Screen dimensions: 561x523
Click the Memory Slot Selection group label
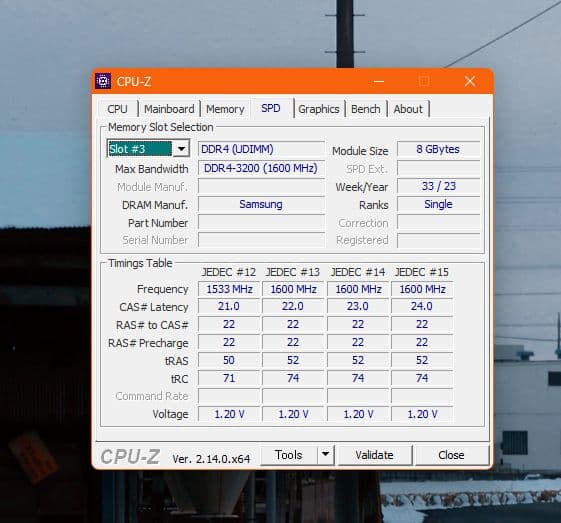161,127
